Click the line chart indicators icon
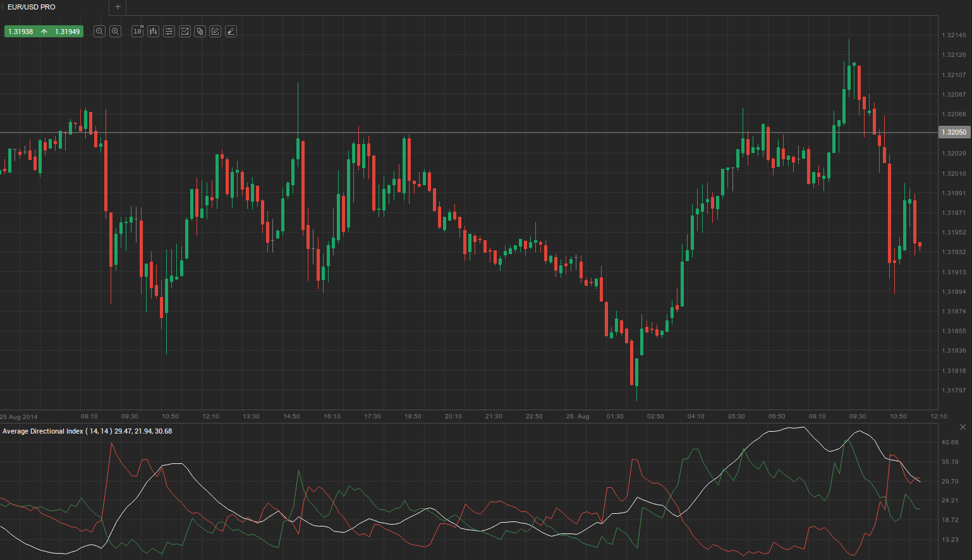The width and height of the screenshot is (972, 560). point(185,31)
